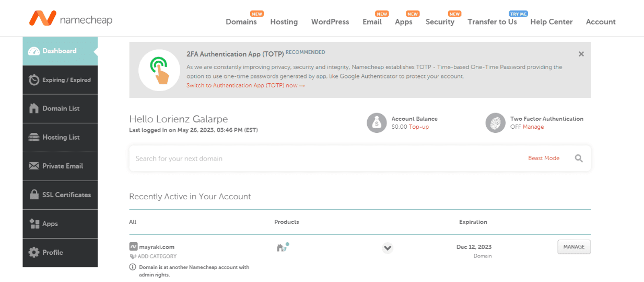644x282 pixels.
Task: Select Dashboard in the sidebar
Action: [60, 51]
